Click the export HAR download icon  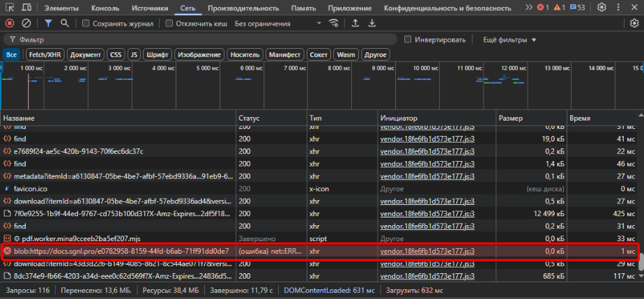pyautogui.click(x=372, y=23)
